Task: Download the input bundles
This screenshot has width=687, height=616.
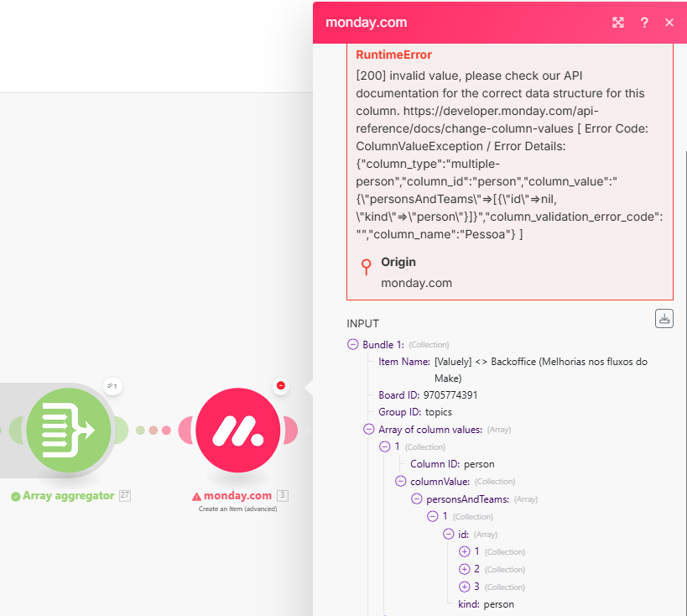Action: 664,319
